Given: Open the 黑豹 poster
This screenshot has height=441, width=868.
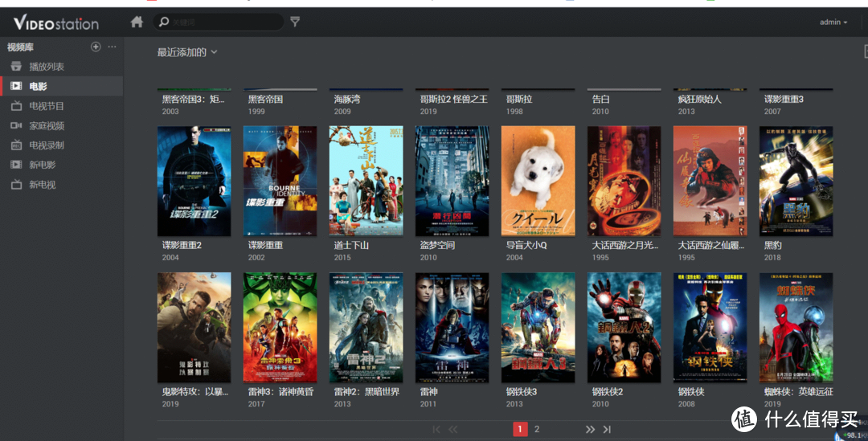Looking at the screenshot, I should 796,181.
